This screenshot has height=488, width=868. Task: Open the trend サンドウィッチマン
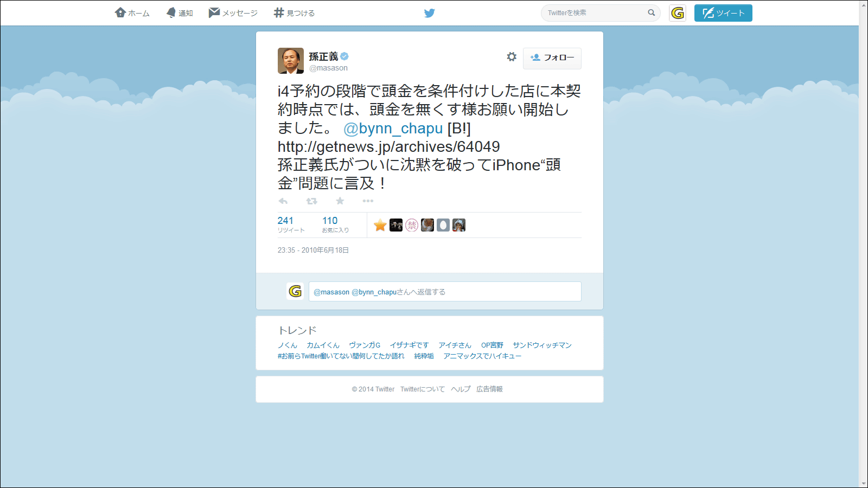point(542,345)
